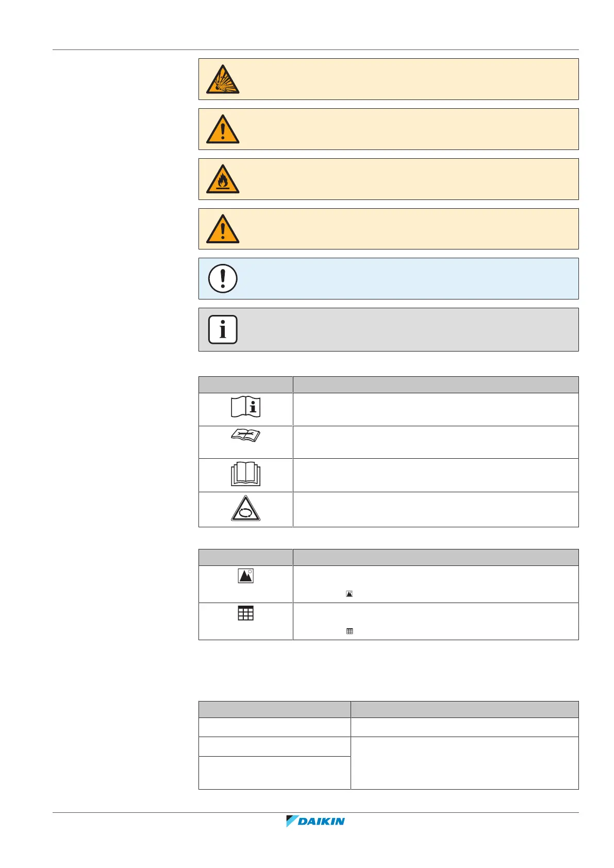Click the warning triangle below the explosion icon
Screen dimensions: 614x868
click(223, 130)
